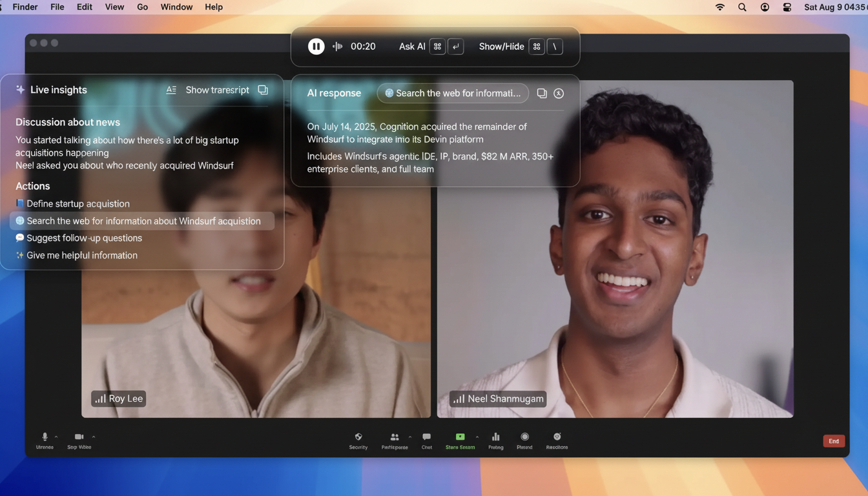The image size is (868, 496).
Task: Expand the microphone options arrow
Action: [56, 437]
